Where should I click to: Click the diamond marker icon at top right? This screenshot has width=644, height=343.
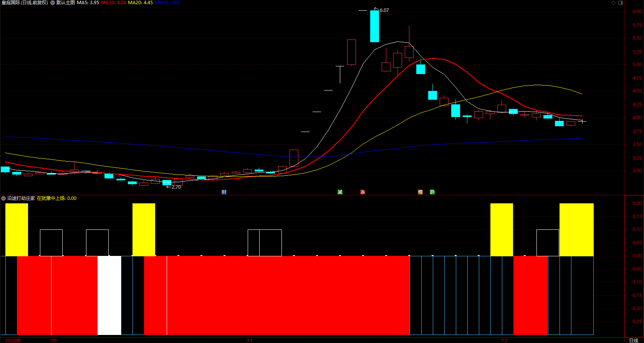pos(614,3)
